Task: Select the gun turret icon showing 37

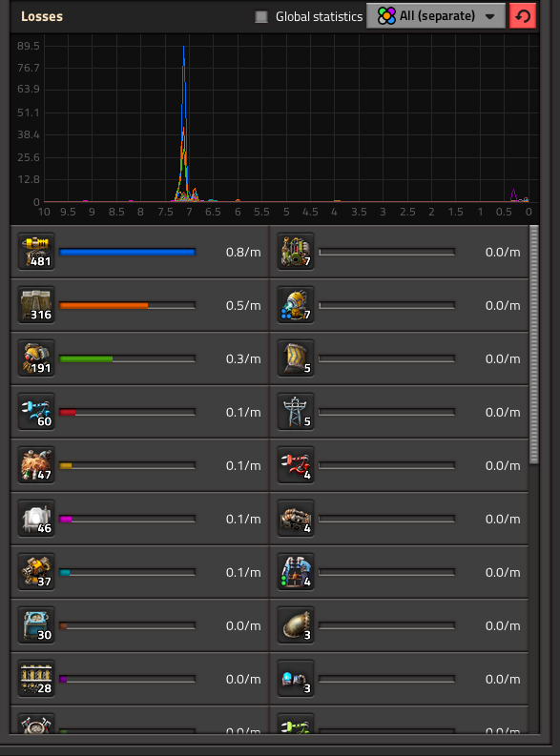Action: 36,572
